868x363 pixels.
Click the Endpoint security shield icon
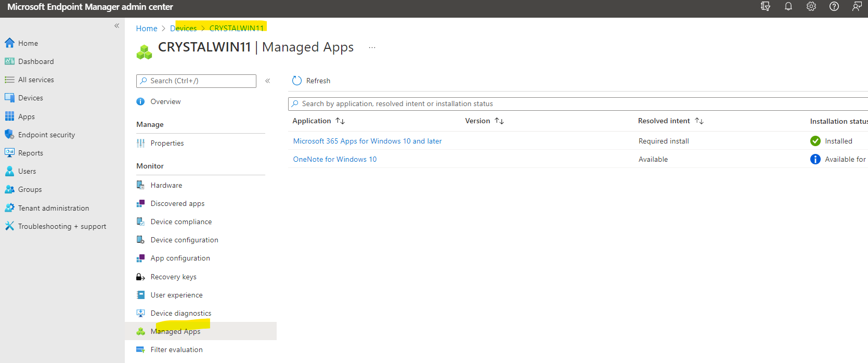(9, 134)
